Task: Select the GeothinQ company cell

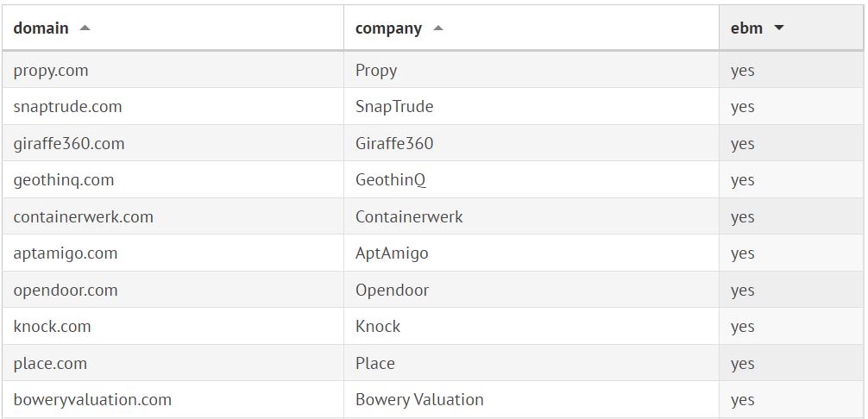Action: 391,180
